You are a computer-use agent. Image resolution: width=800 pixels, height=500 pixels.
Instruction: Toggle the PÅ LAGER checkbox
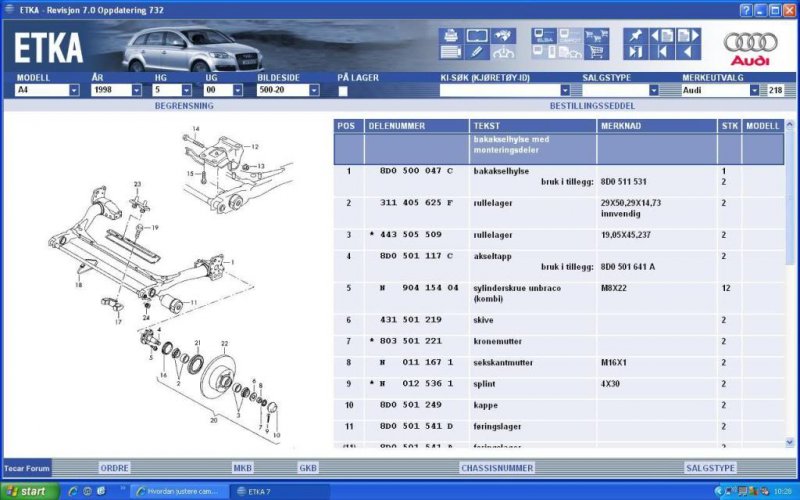[343, 90]
